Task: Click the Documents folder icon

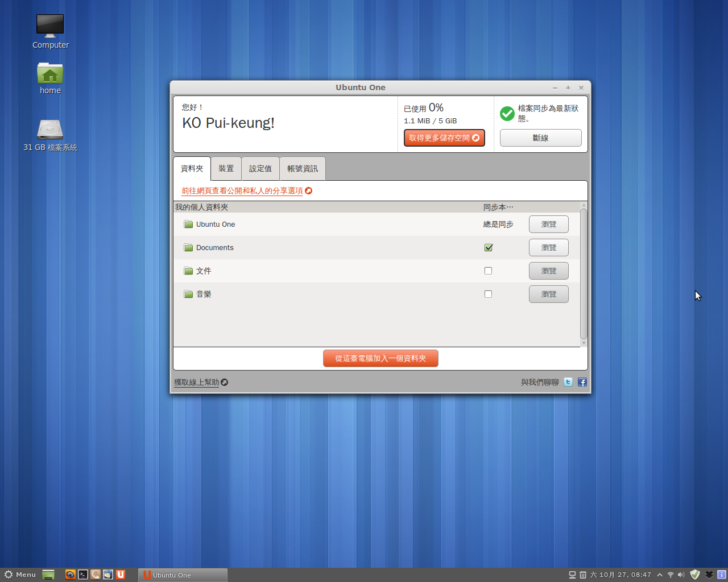Action: coord(188,248)
